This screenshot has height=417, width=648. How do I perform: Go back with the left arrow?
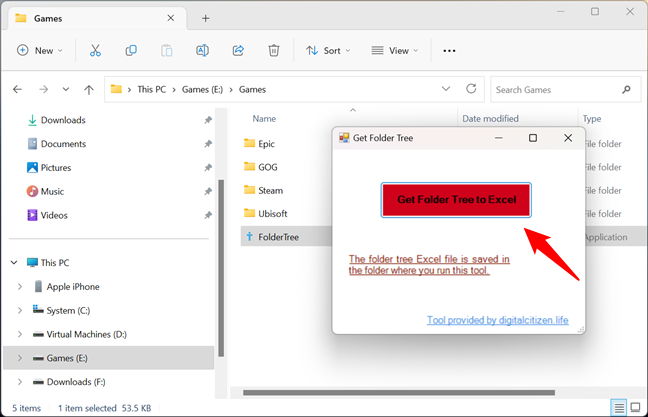point(17,89)
